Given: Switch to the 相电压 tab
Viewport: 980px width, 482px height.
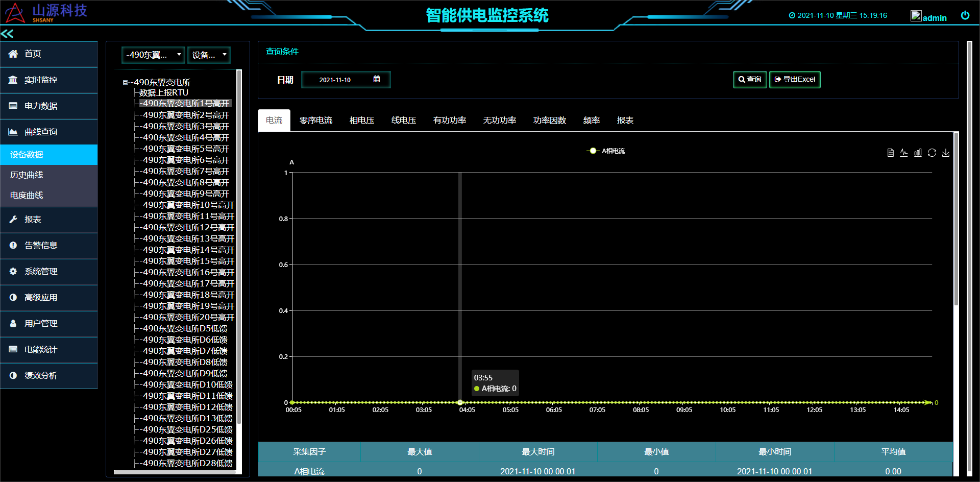Looking at the screenshot, I should [x=361, y=120].
